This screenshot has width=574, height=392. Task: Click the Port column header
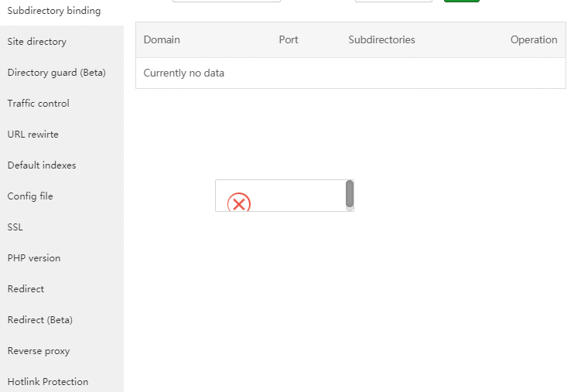coord(289,39)
